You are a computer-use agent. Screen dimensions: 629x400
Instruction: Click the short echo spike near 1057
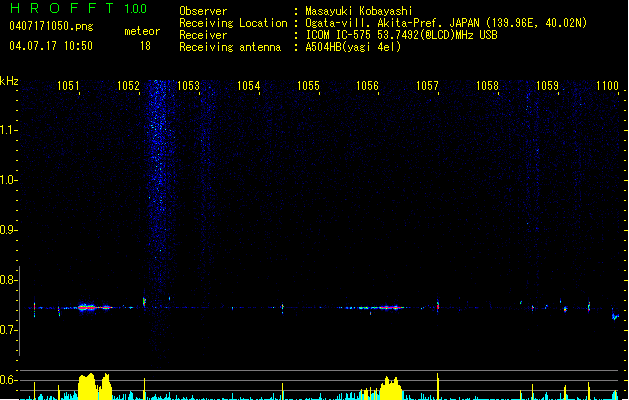438,306
